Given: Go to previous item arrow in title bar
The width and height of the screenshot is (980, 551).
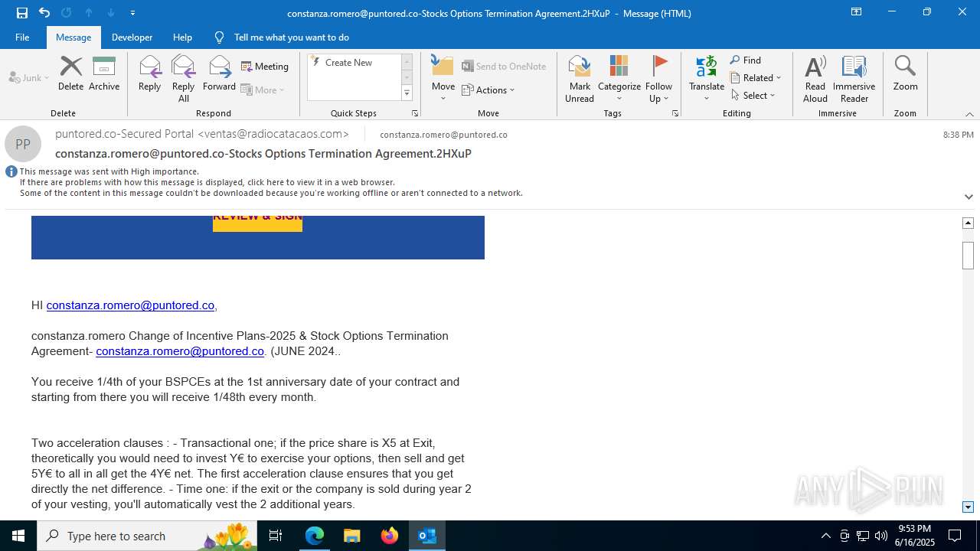Looking at the screenshot, I should [89, 13].
